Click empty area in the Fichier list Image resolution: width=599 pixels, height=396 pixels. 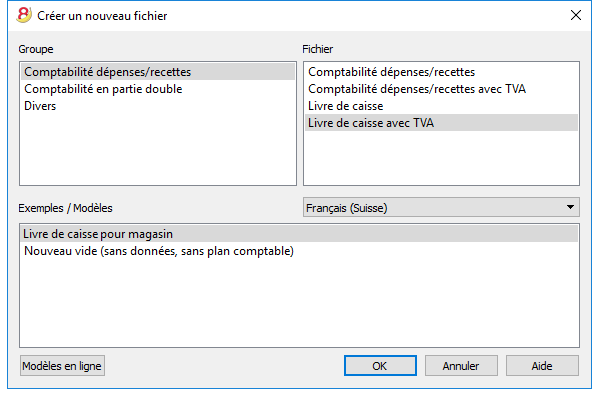(x=441, y=157)
